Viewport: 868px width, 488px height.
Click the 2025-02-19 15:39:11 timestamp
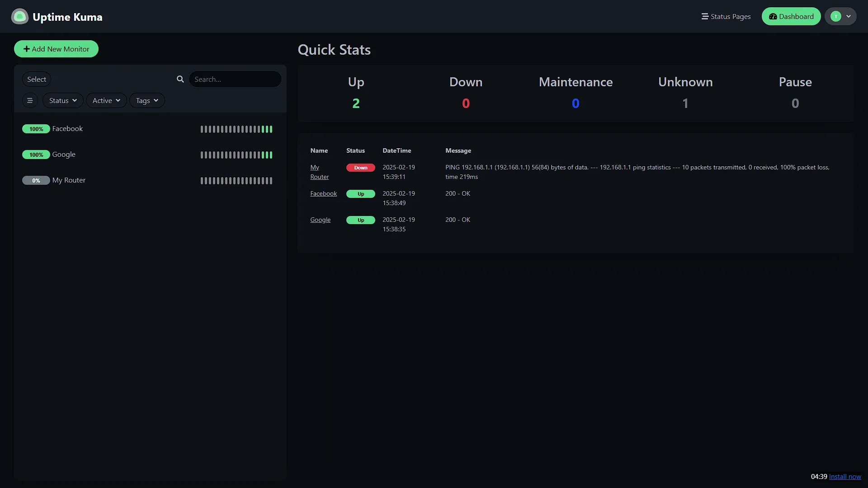click(x=399, y=172)
